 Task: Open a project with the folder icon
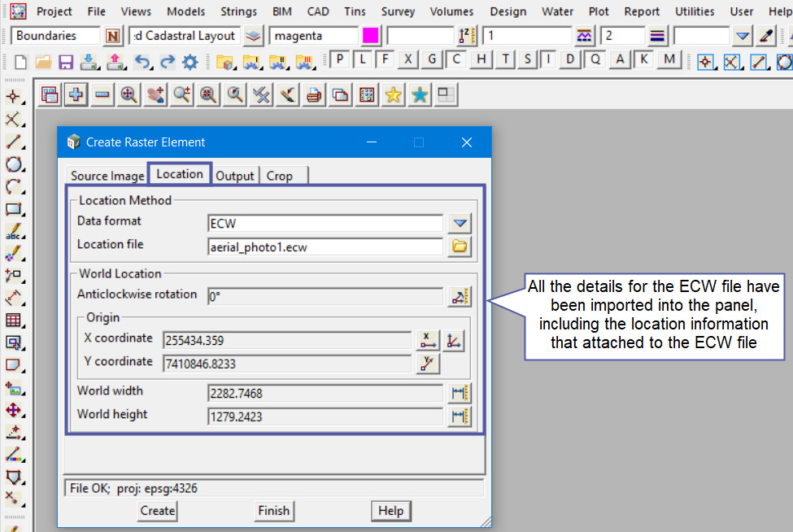coord(43,62)
